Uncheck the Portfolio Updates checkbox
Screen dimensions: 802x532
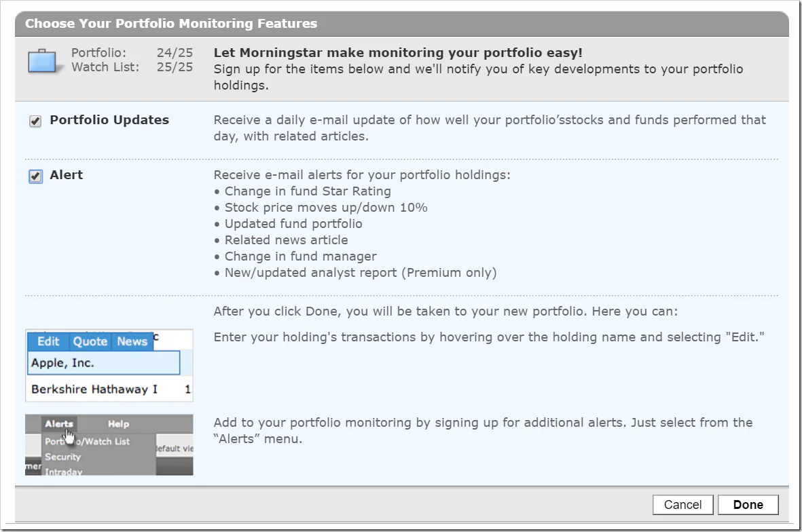coord(35,121)
